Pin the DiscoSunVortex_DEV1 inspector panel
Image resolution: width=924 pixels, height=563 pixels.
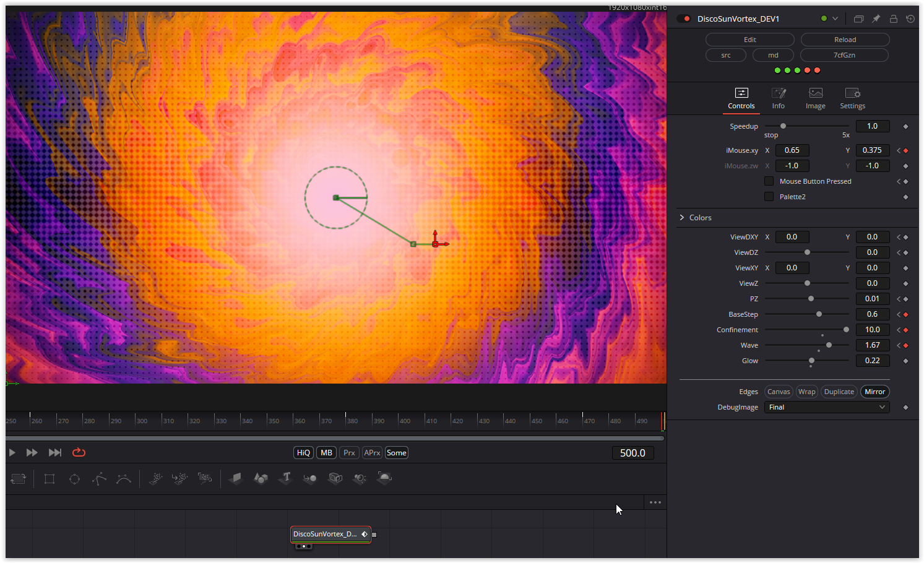tap(876, 19)
